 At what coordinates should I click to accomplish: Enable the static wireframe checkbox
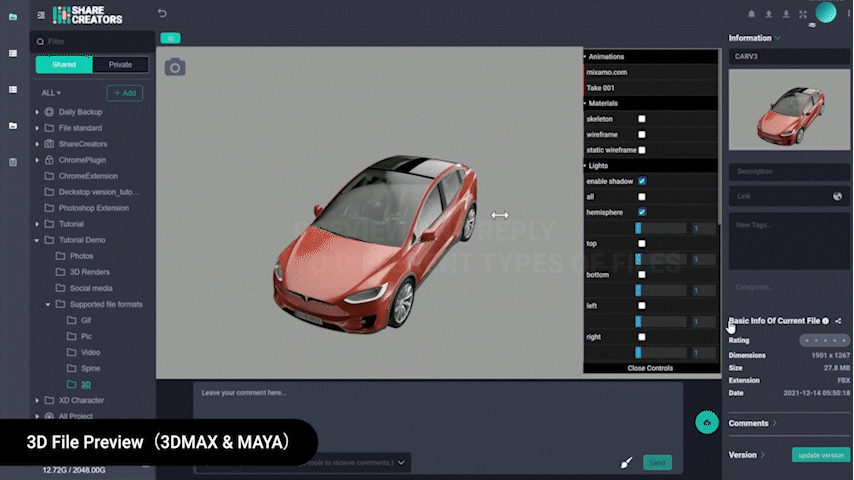coord(642,150)
